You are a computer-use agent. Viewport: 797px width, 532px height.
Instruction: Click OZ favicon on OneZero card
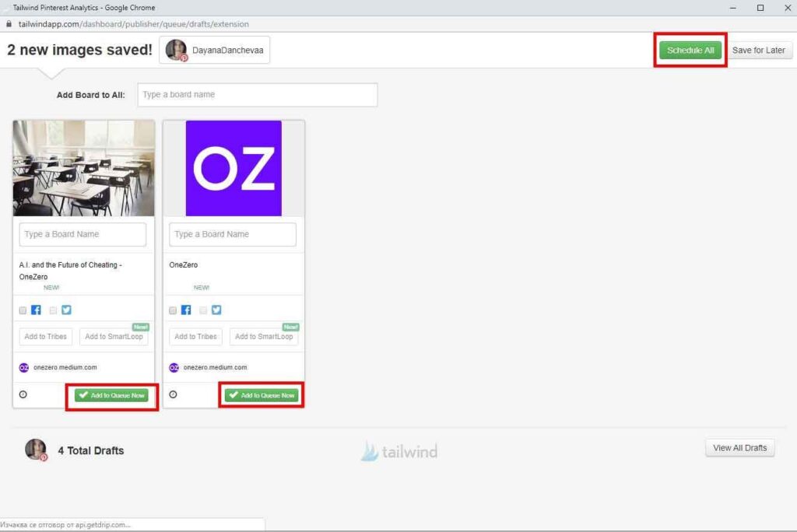pyautogui.click(x=174, y=368)
